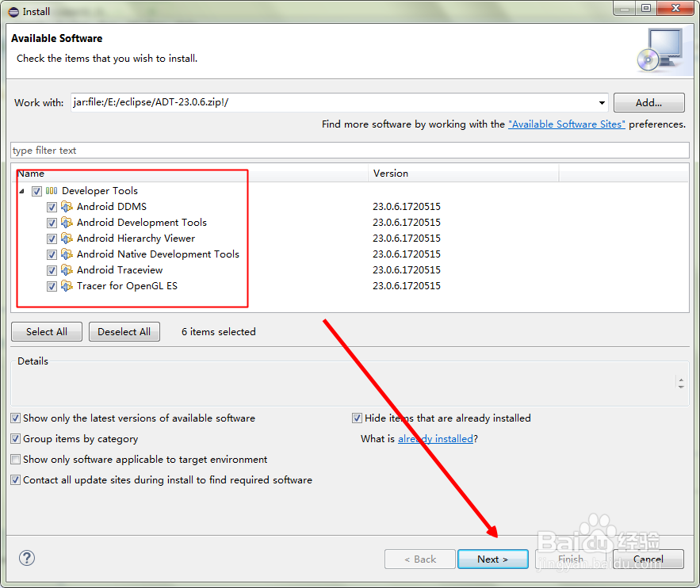The height and width of the screenshot is (588, 700).
Task: Click the Android Hierarchy Viewer plugin icon
Action: pyautogui.click(x=67, y=239)
